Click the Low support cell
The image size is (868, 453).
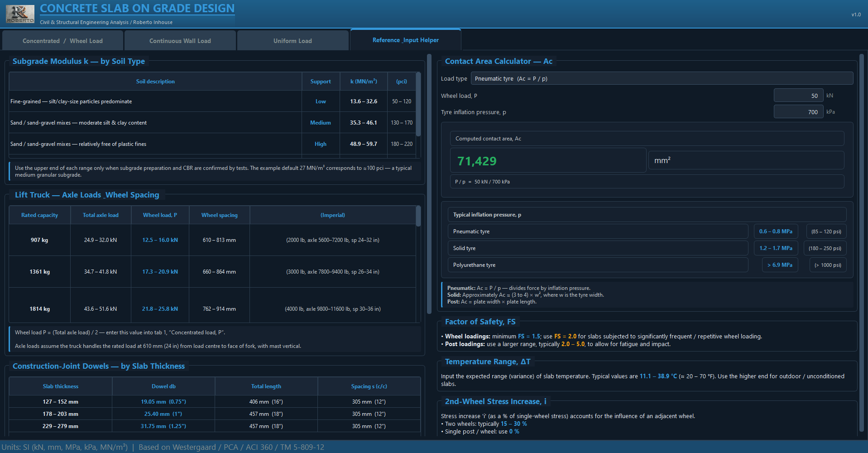click(x=321, y=101)
